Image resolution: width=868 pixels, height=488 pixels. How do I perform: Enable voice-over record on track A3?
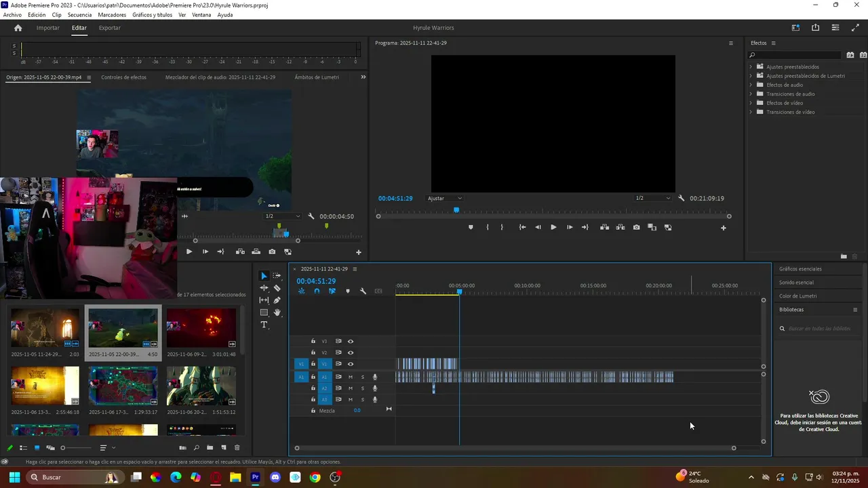click(375, 399)
